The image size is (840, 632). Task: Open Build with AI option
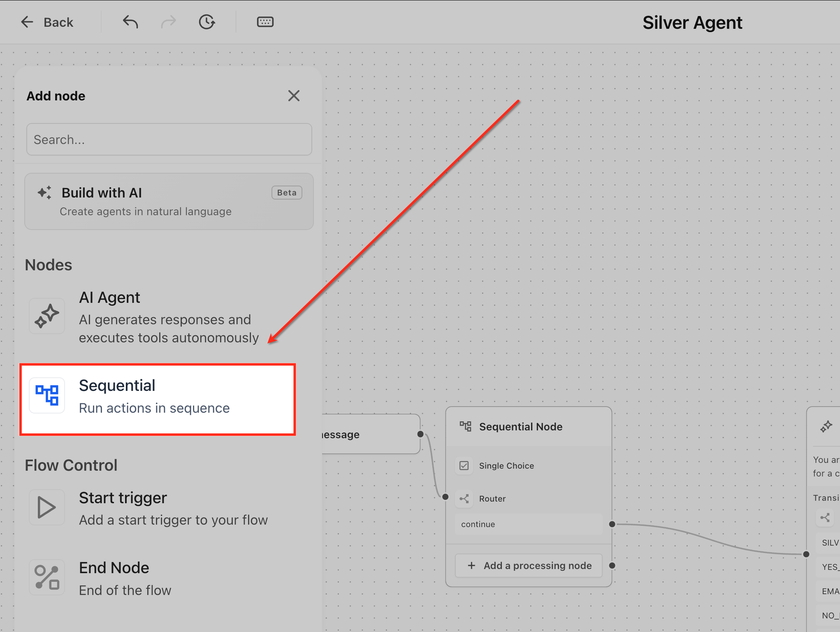coord(169,201)
